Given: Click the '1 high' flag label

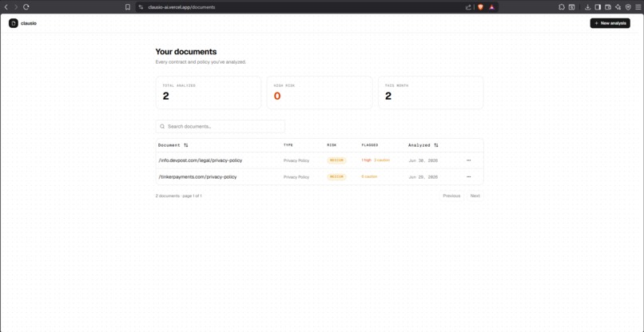Looking at the screenshot, I should 367,160.
